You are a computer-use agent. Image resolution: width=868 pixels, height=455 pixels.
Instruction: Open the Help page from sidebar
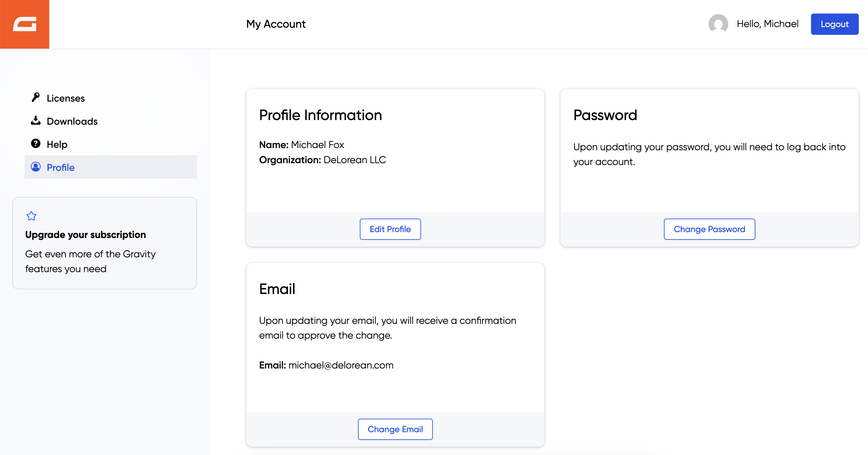coord(57,145)
